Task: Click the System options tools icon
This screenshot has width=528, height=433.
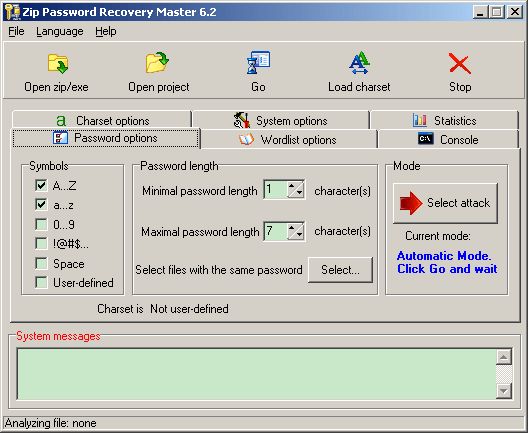Action: (242, 120)
